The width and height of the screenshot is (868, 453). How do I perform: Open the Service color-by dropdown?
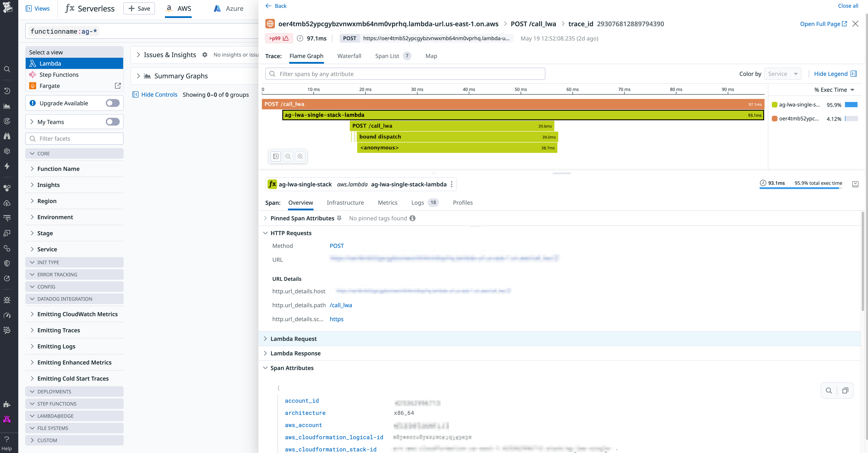(x=782, y=74)
